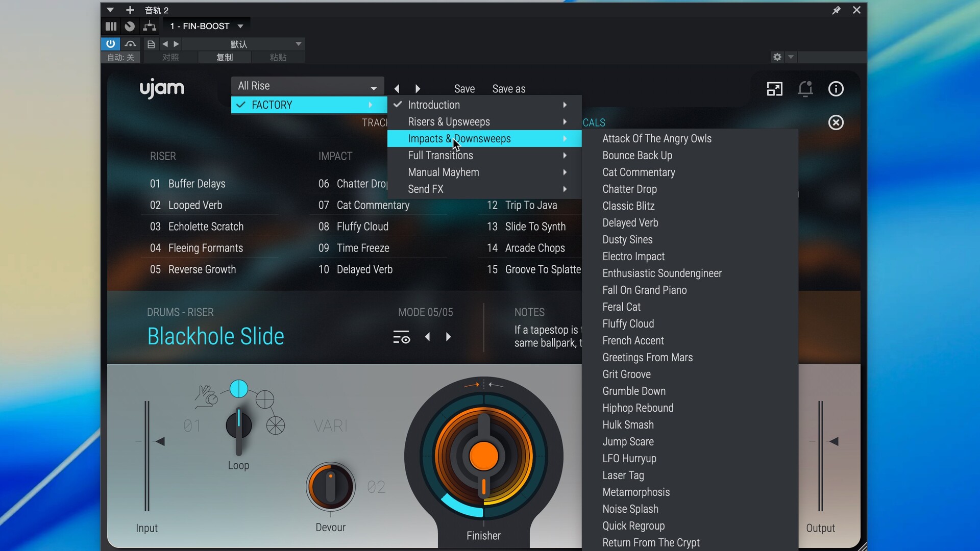Select the filled cyan circle trigger mode
The height and width of the screenshot is (551, 980).
[x=239, y=389]
